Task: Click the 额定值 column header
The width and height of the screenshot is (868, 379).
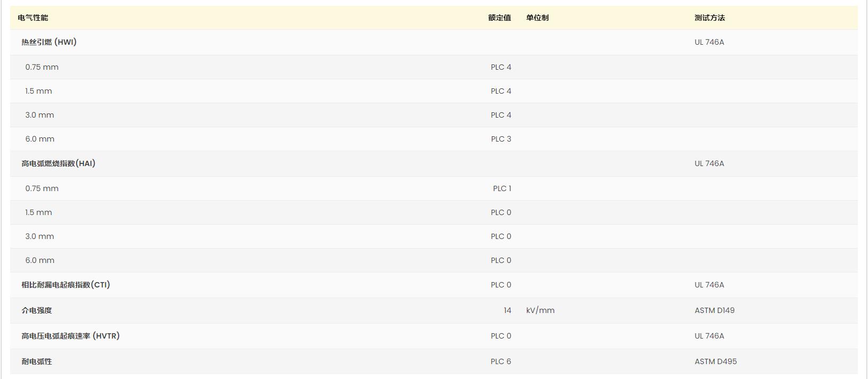Action: (x=499, y=18)
